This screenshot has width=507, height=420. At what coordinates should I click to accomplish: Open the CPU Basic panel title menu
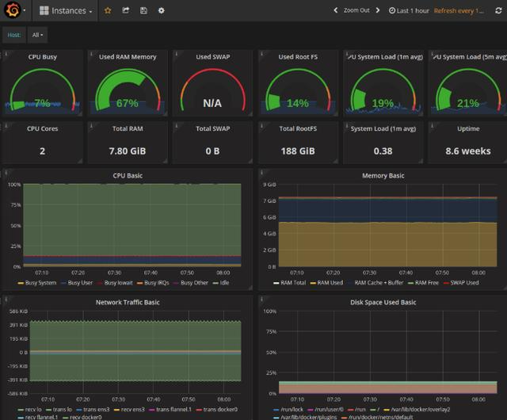[128, 176]
